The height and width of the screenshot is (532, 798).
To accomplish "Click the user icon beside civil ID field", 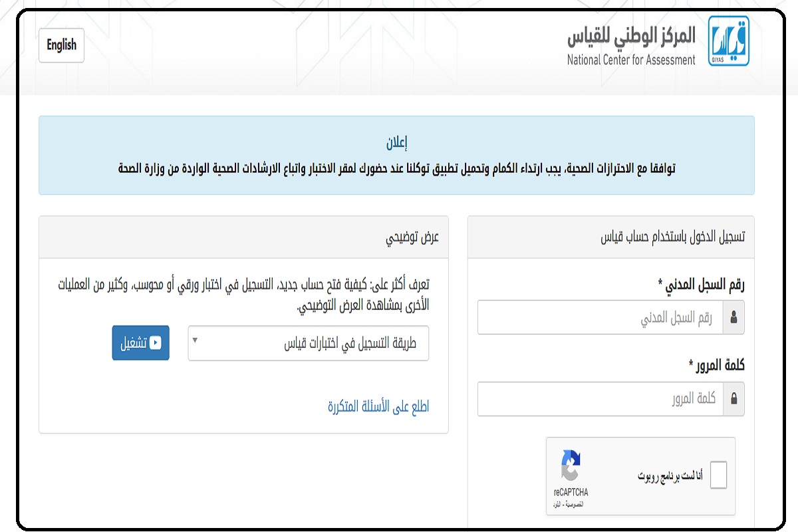I will pos(733,318).
